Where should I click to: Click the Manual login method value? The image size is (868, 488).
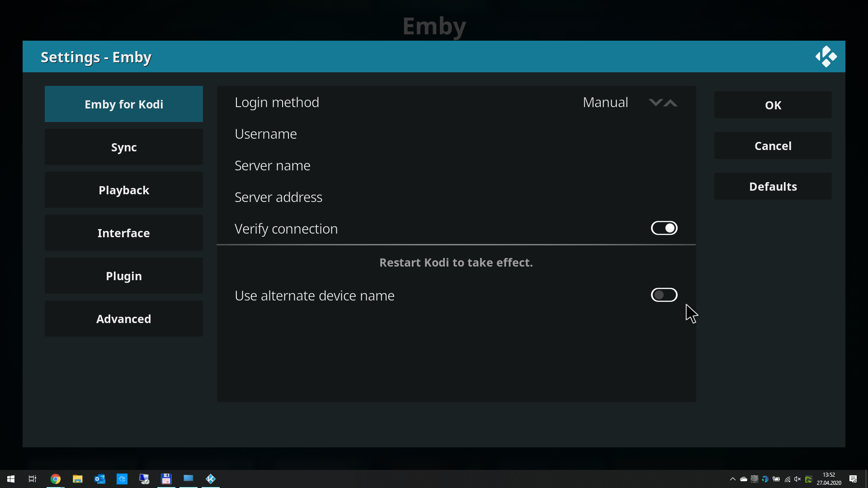tap(605, 103)
